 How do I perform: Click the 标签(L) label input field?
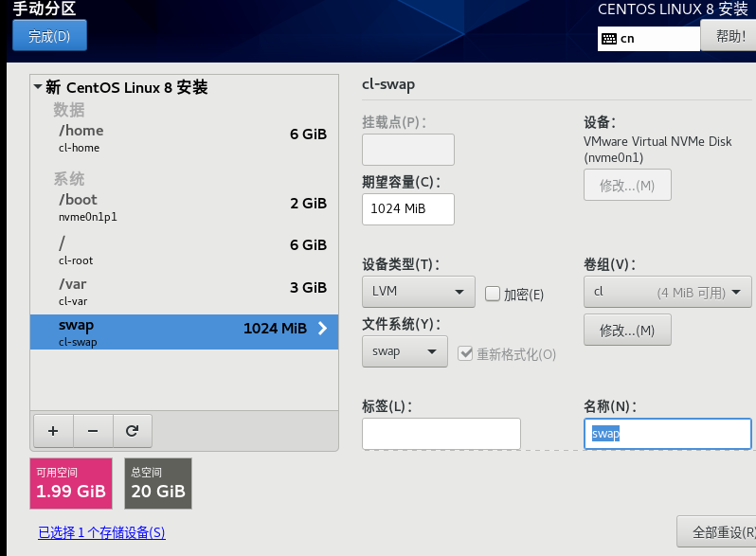[x=441, y=434]
